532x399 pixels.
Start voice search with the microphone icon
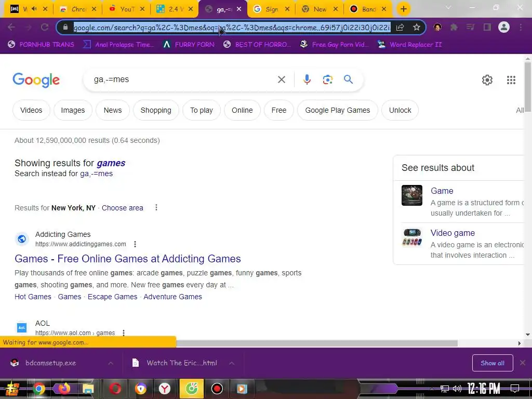click(x=307, y=79)
